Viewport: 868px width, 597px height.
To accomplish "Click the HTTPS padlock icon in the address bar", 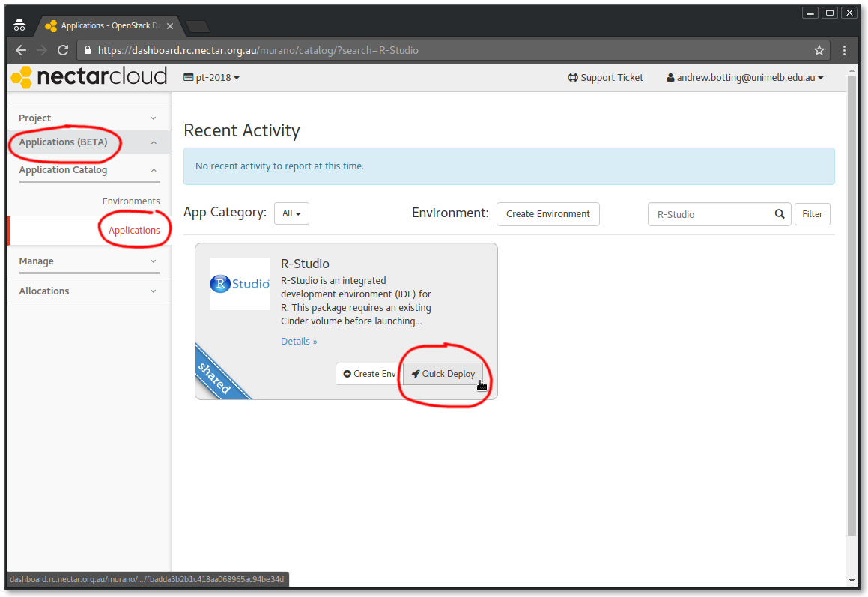I will tap(89, 50).
